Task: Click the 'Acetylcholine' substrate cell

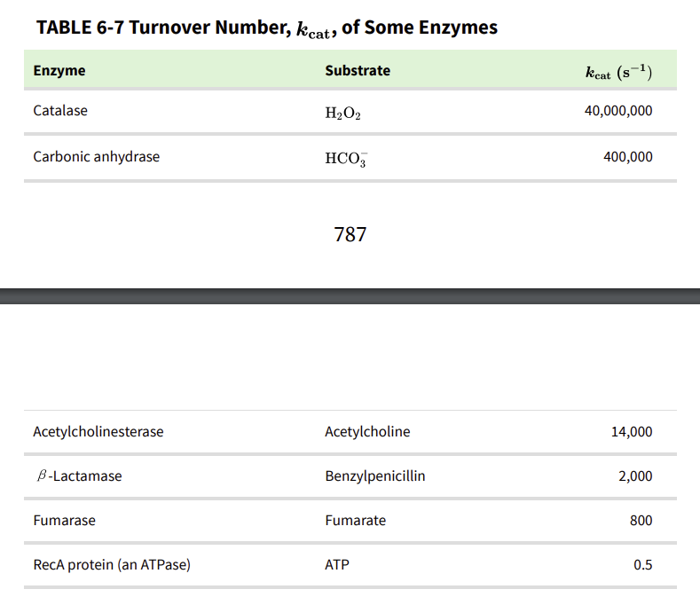Action: coord(367,432)
